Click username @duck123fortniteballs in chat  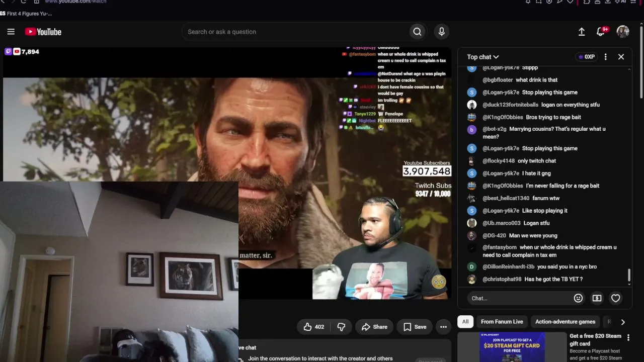pyautogui.click(x=510, y=105)
